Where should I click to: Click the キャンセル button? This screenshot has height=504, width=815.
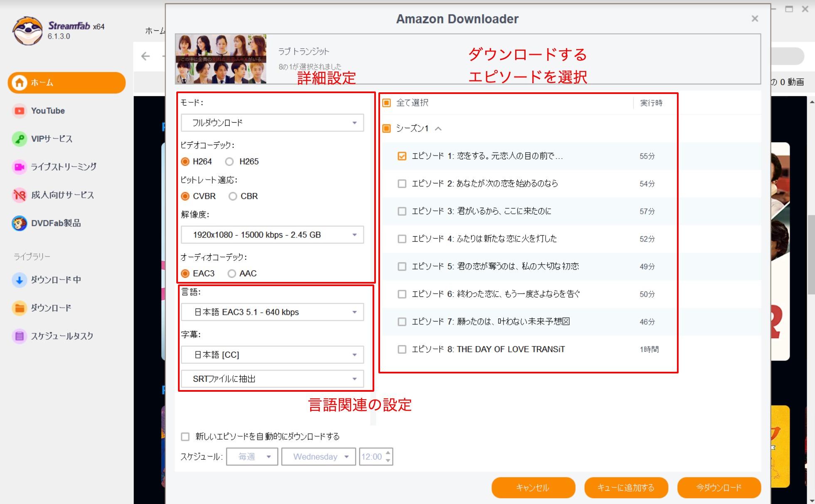533,487
